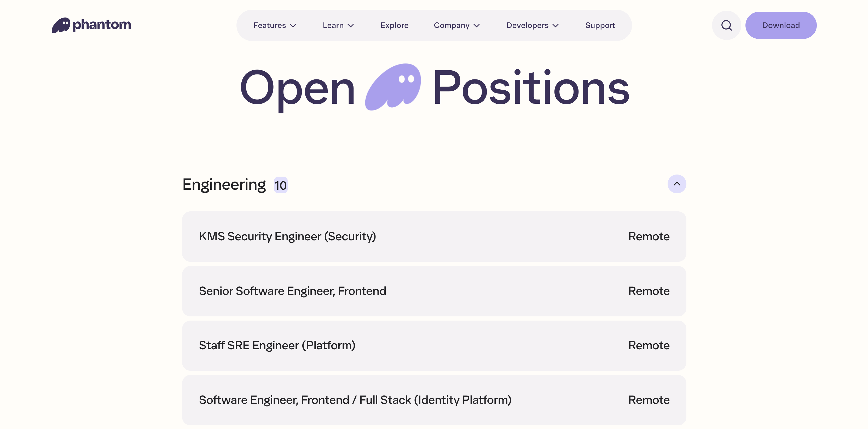Screen dimensions: 868x429
Task: Click the Engineering count badge 10
Action: click(x=280, y=185)
